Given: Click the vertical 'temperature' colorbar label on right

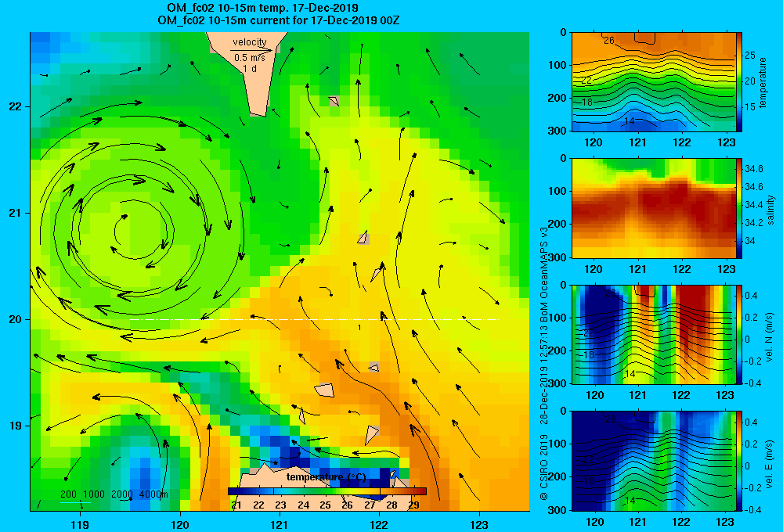Looking at the screenshot, I should click(763, 82).
